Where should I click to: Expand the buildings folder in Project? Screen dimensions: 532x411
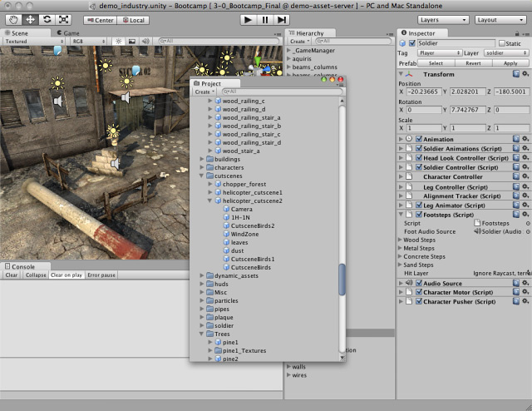coord(202,159)
